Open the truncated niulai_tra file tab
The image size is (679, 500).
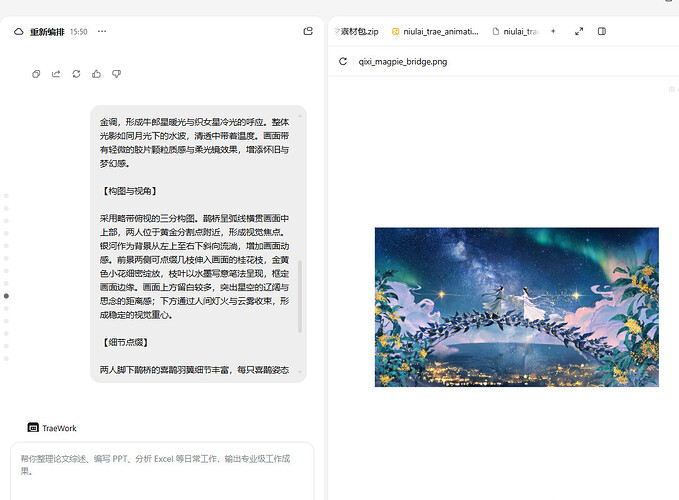coord(515,32)
